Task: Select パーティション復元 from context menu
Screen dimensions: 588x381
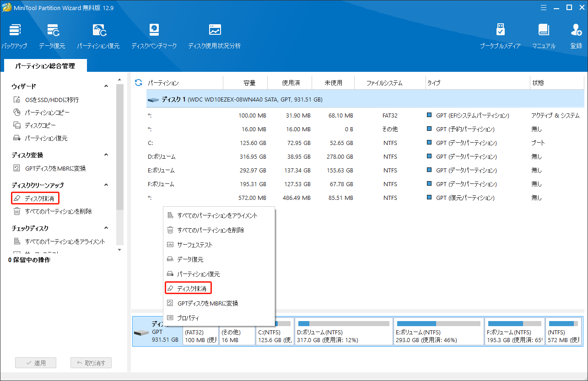Action: tap(219, 274)
